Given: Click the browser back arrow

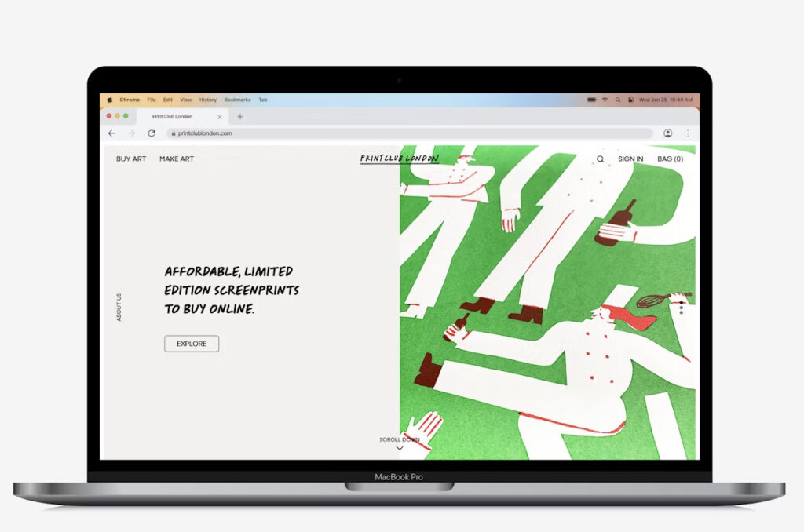Looking at the screenshot, I should point(111,133).
